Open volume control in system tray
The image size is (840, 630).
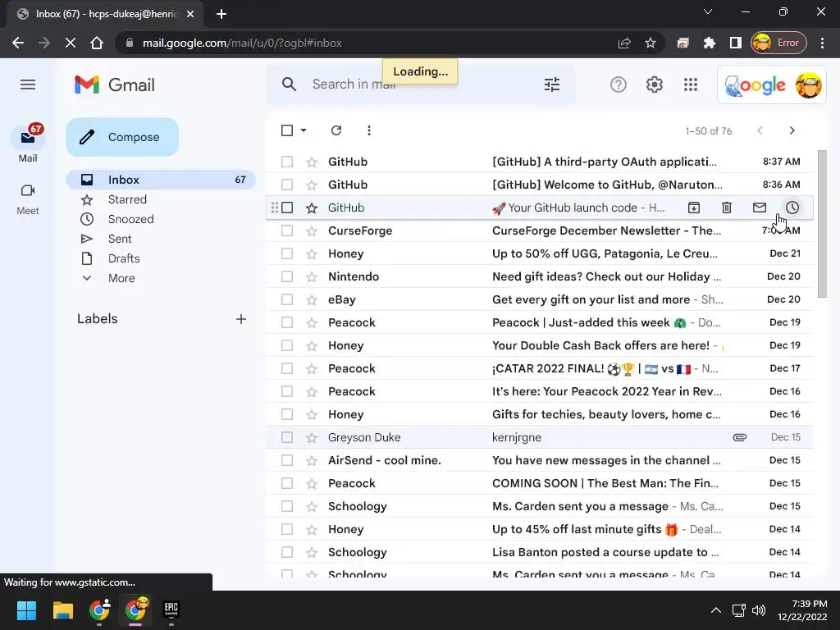pos(758,610)
